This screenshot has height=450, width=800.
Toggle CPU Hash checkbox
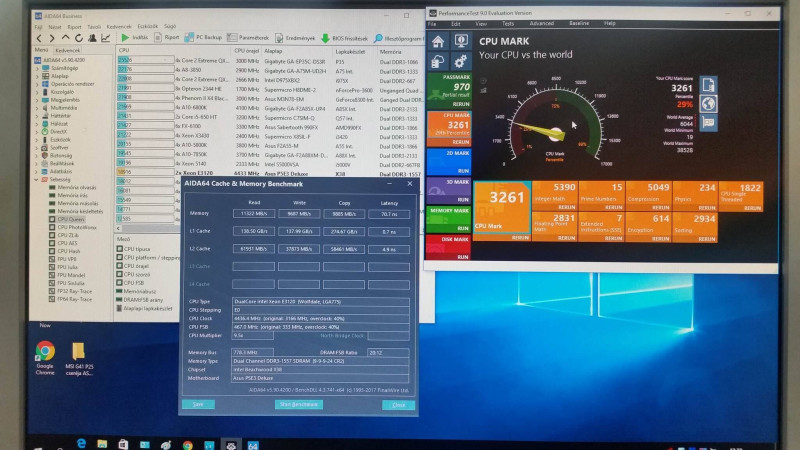[52, 251]
